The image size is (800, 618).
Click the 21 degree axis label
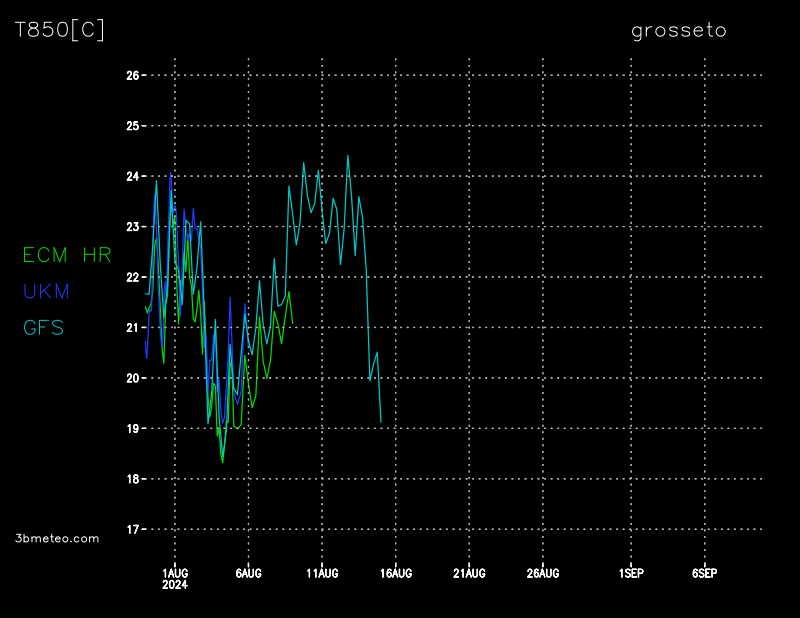[x=132, y=327]
